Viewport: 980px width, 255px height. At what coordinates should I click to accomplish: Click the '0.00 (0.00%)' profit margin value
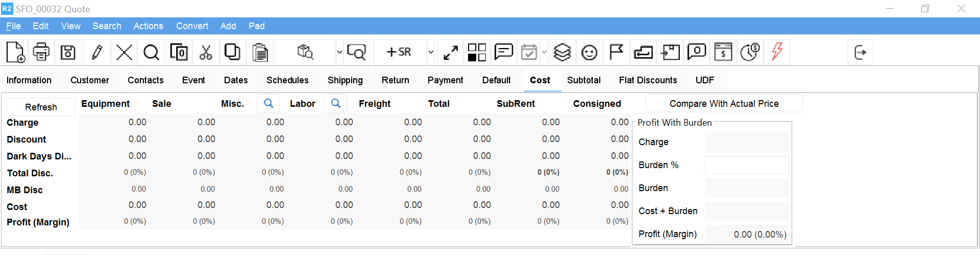pos(760,234)
